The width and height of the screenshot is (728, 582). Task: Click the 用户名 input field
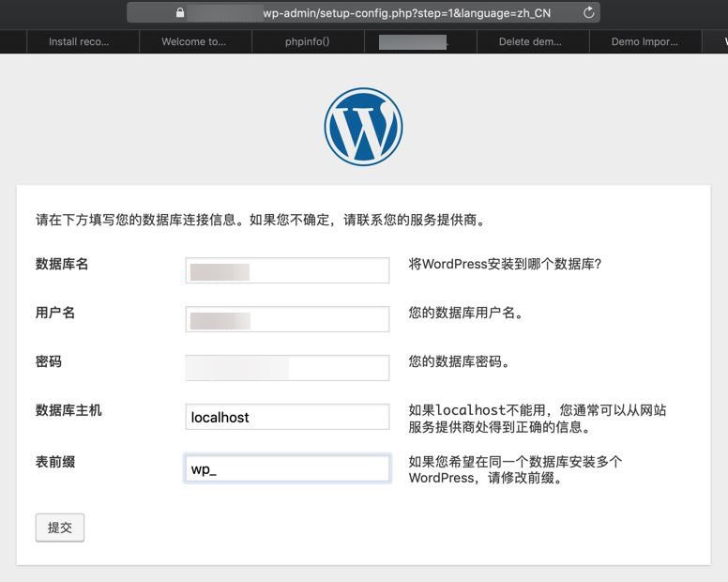287,319
